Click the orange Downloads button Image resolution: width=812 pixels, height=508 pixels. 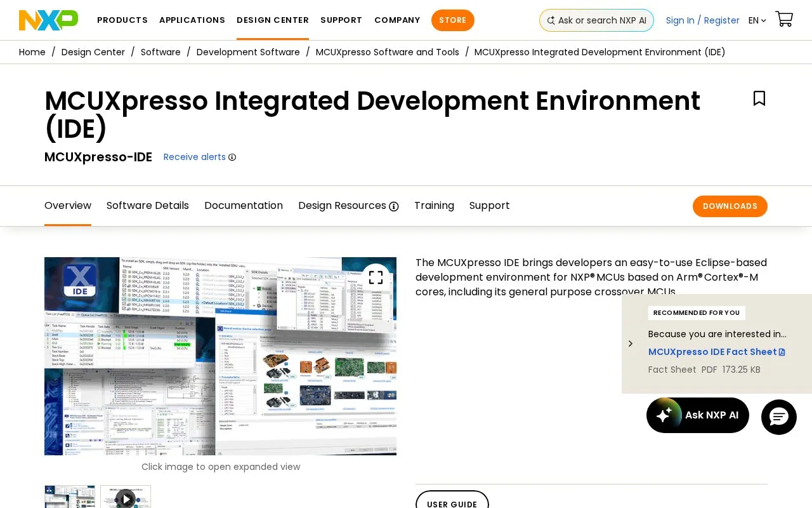coord(730,206)
